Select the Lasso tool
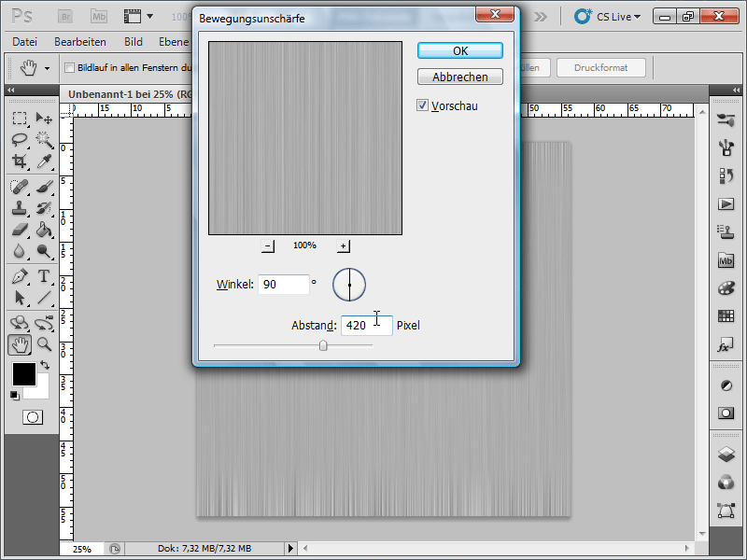 click(20, 139)
